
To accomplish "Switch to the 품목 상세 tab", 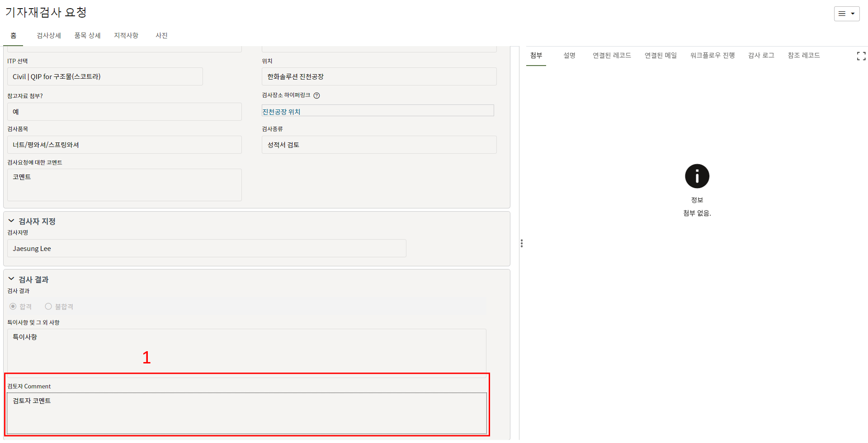I will tap(87, 36).
